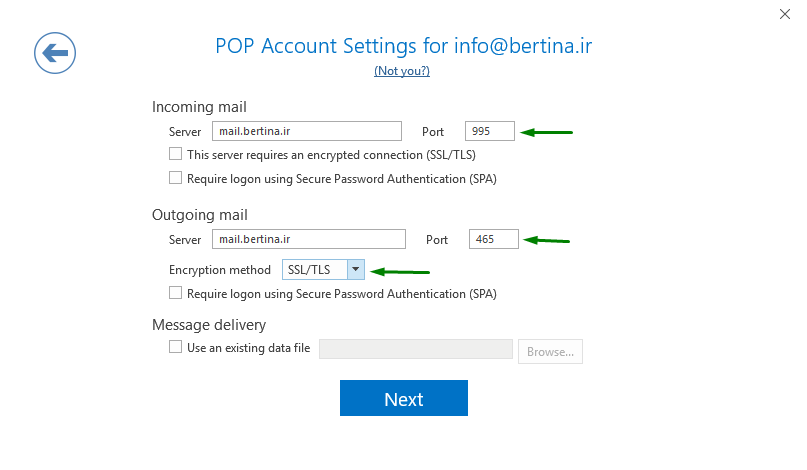Expand the encryption dropdown arrow button
The width and height of the screenshot is (807, 470).
tap(356, 270)
